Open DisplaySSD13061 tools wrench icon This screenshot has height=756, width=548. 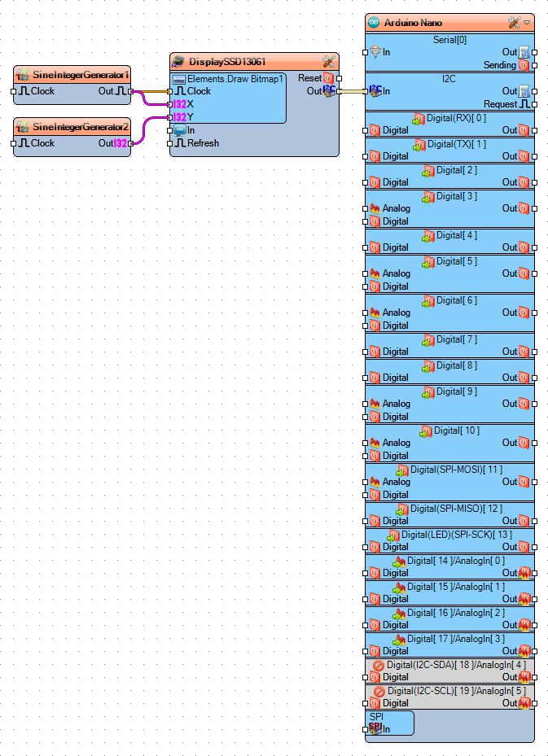click(x=328, y=62)
